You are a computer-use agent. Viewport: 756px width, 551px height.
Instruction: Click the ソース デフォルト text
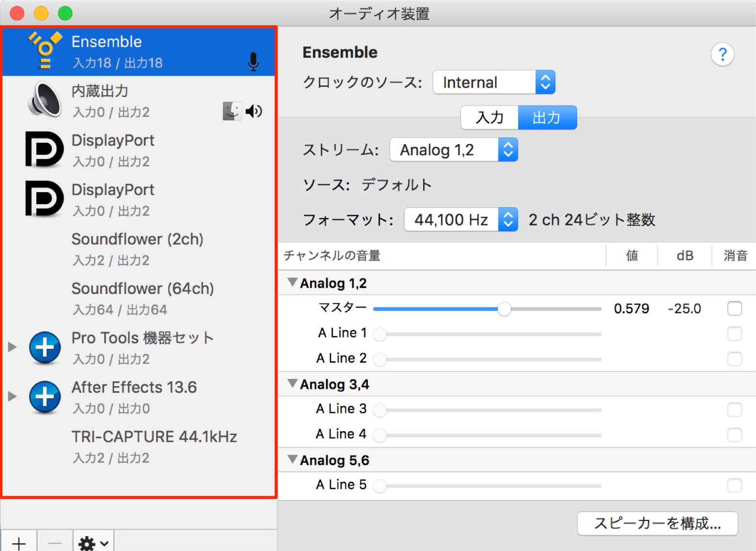367,185
